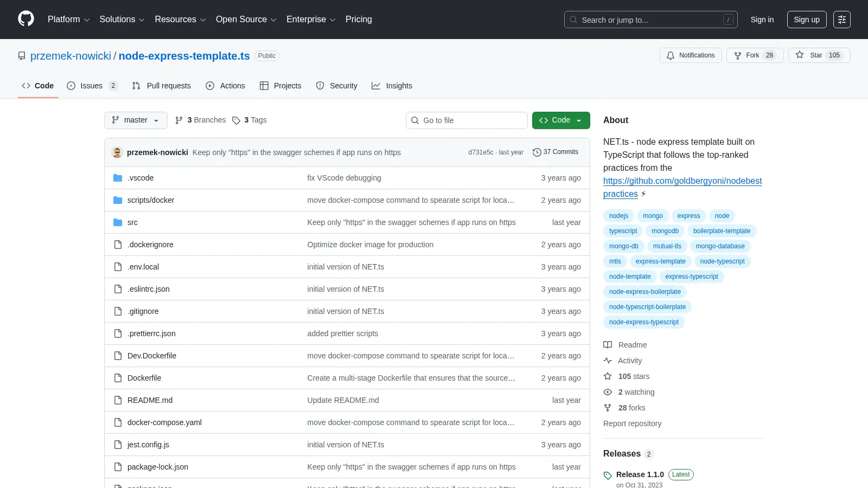Click the file icon beside Dev.Dockerfile
Image resolution: width=868 pixels, height=488 pixels.
(118, 356)
